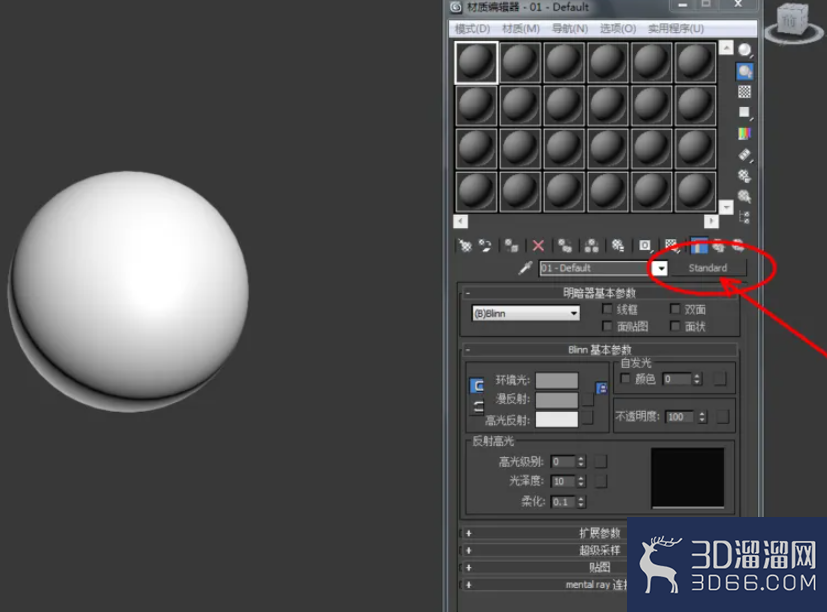
Task: Enable the 面状 checkbox
Action: [675, 326]
